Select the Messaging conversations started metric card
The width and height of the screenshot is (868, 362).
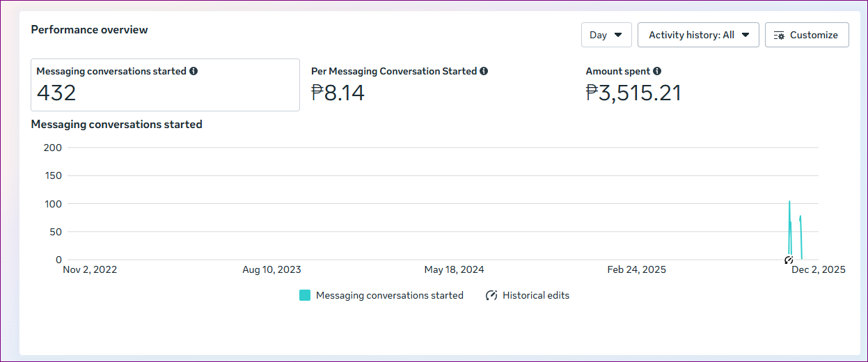pyautogui.click(x=165, y=85)
